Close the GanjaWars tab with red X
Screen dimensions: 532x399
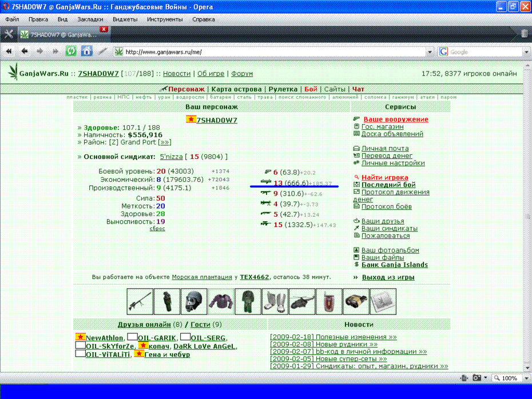pyautogui.click(x=104, y=29)
